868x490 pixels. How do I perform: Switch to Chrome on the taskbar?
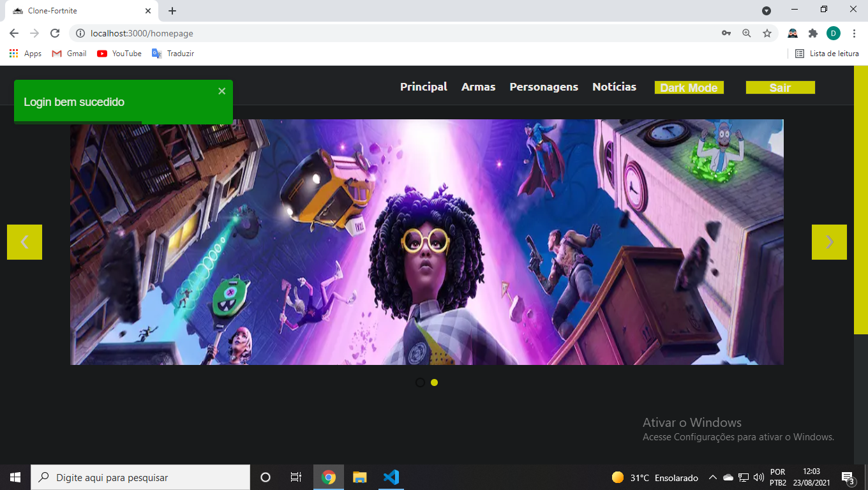[329, 477]
